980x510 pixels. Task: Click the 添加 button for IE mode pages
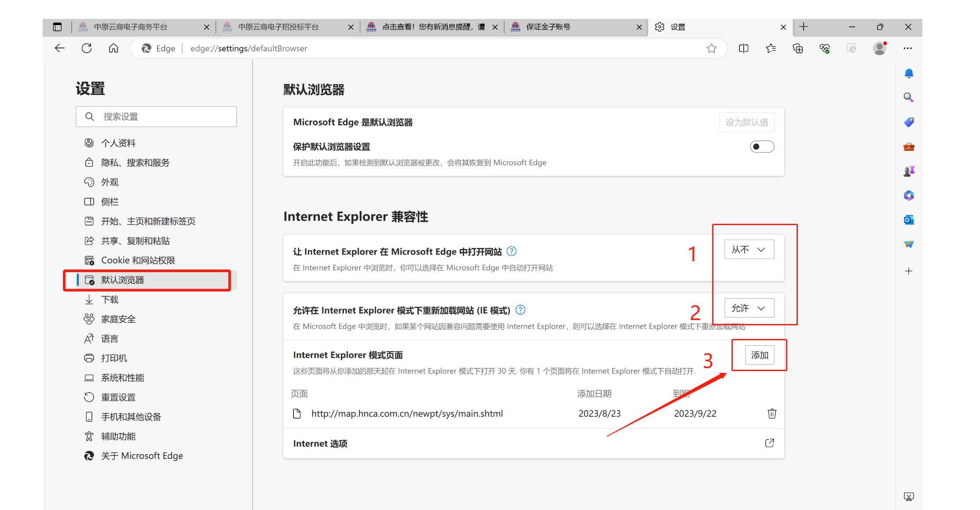(759, 355)
